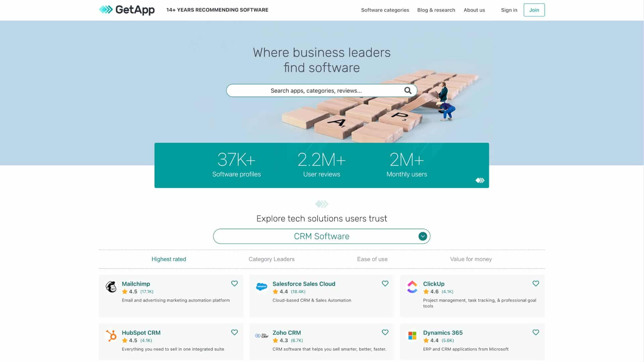
Task: Open the Software categories menu
Action: tap(385, 10)
